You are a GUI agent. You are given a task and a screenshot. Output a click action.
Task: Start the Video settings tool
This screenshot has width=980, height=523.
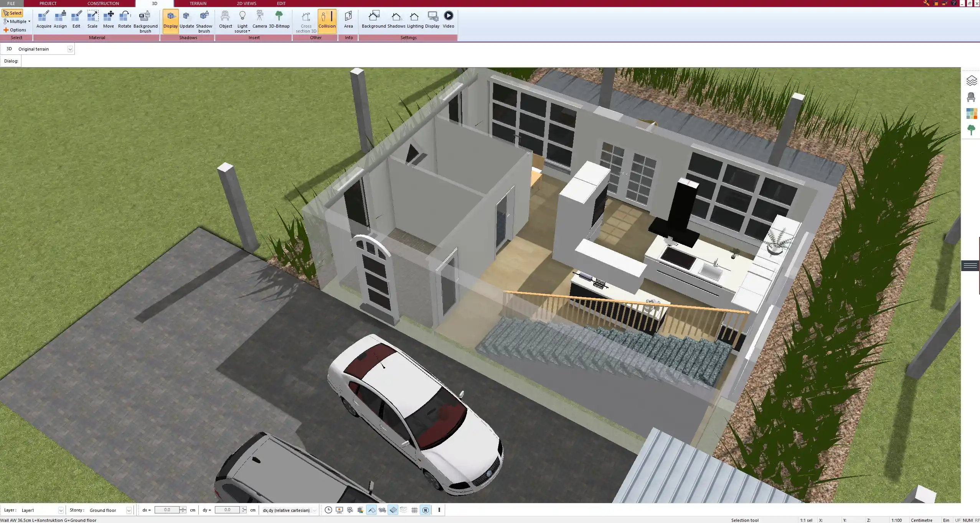point(449,20)
